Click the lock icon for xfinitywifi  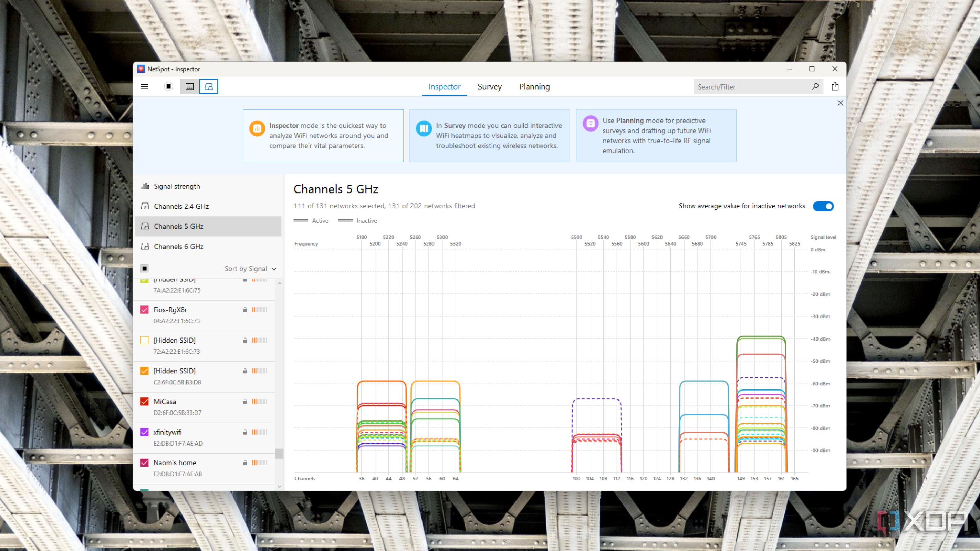click(245, 432)
